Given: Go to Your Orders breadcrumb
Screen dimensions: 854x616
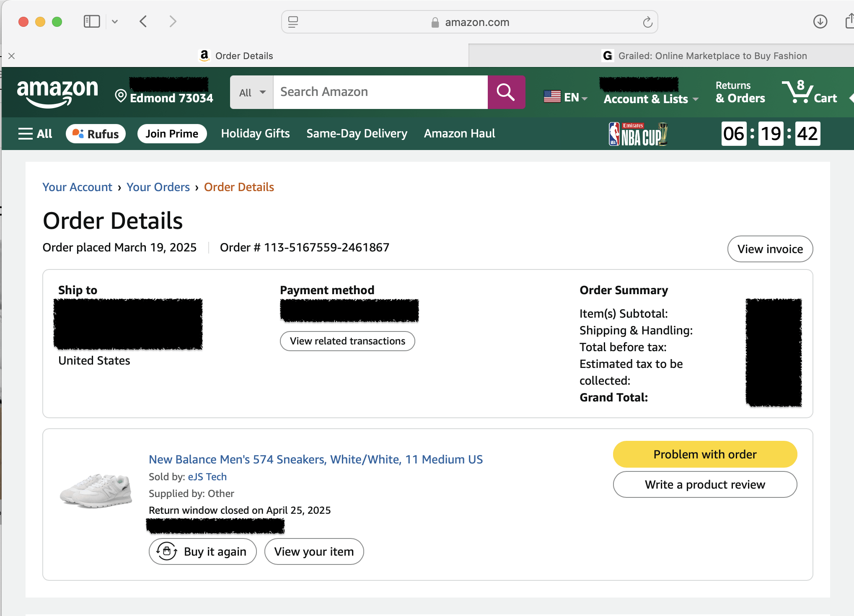Looking at the screenshot, I should coord(158,187).
